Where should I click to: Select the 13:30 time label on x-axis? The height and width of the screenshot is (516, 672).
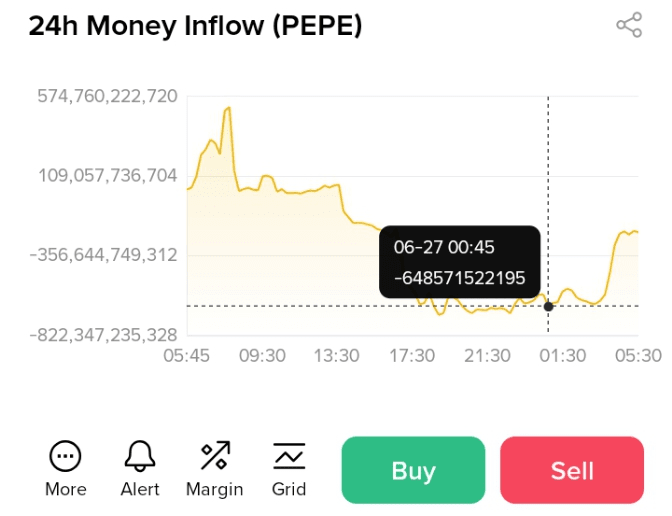click(x=336, y=355)
